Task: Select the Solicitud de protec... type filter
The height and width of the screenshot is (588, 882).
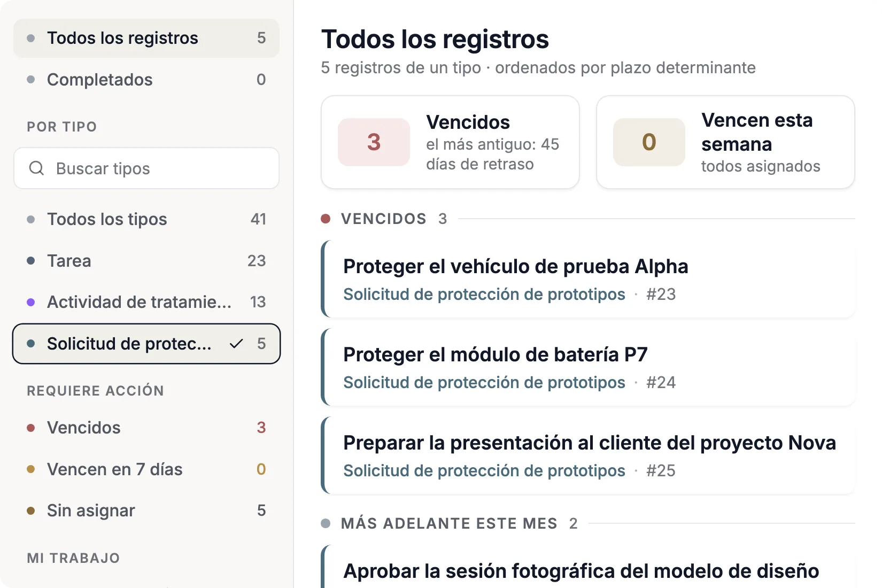Action: click(x=146, y=344)
